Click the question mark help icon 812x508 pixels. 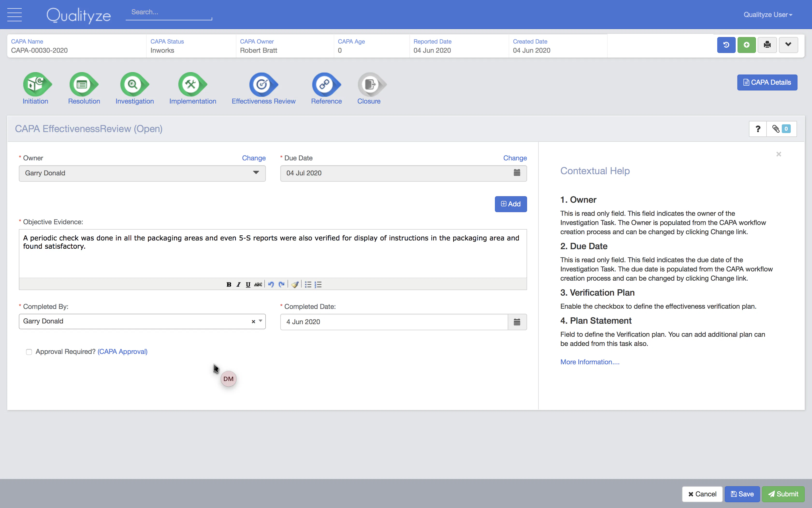(758, 129)
